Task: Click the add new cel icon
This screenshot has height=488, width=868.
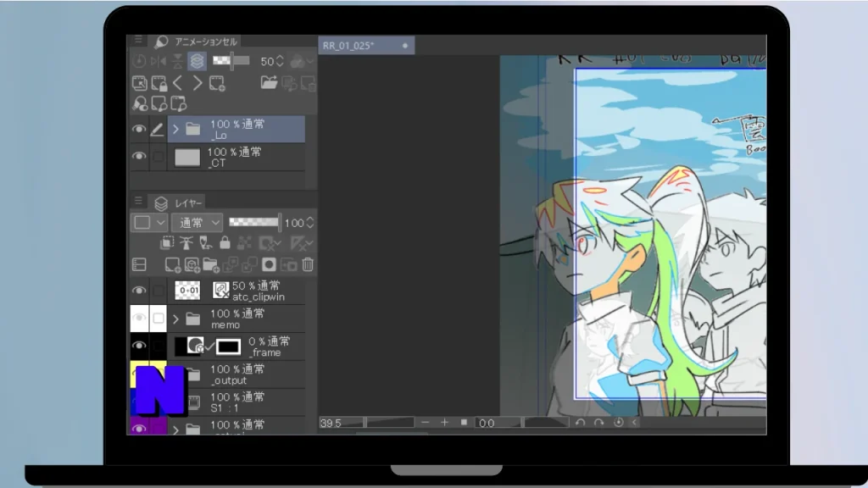Action: [x=216, y=83]
